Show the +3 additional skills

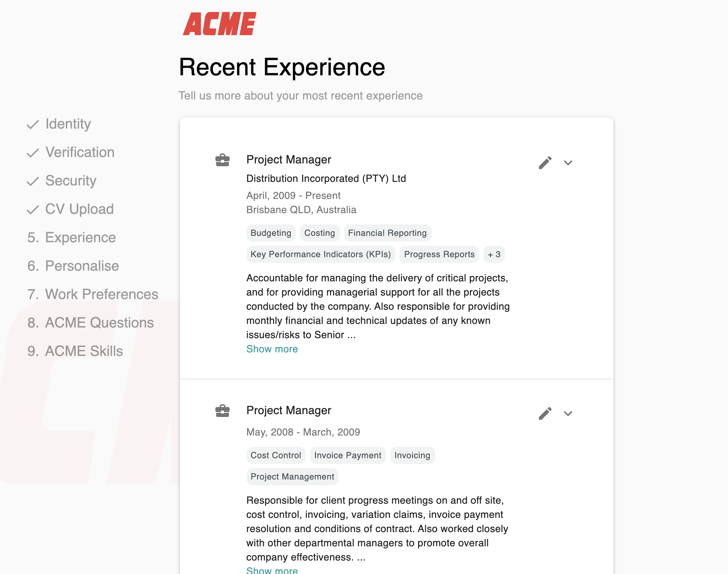(494, 254)
